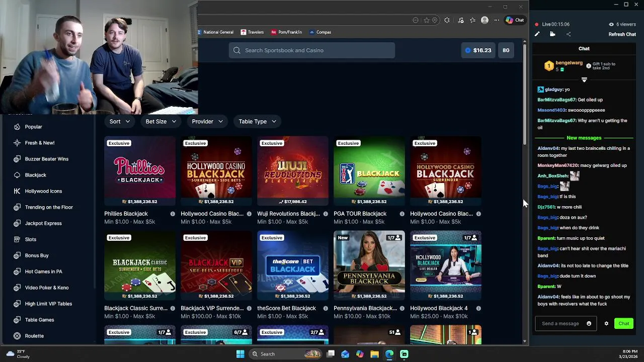Open the BG account button
This screenshot has height=362, width=644.
(x=506, y=50)
